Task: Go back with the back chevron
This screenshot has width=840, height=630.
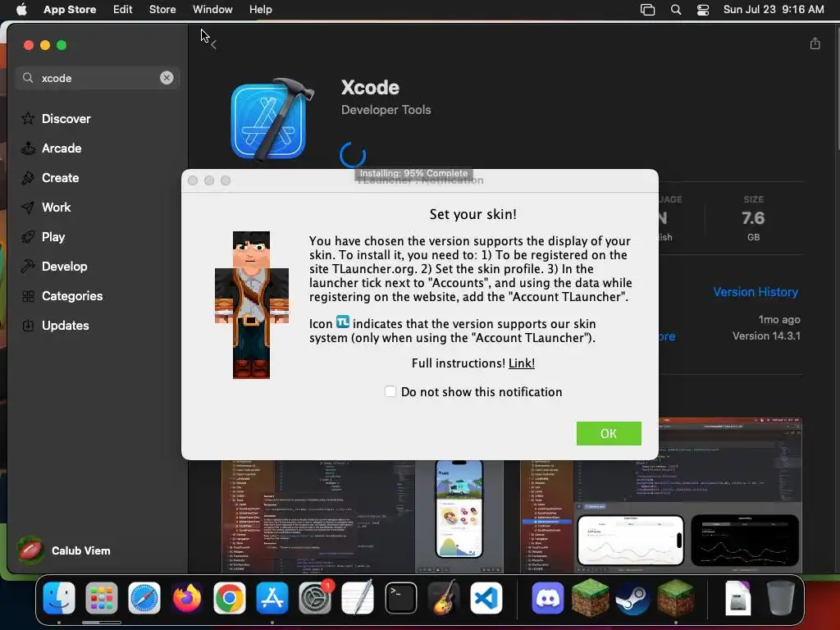Action: click(x=213, y=45)
